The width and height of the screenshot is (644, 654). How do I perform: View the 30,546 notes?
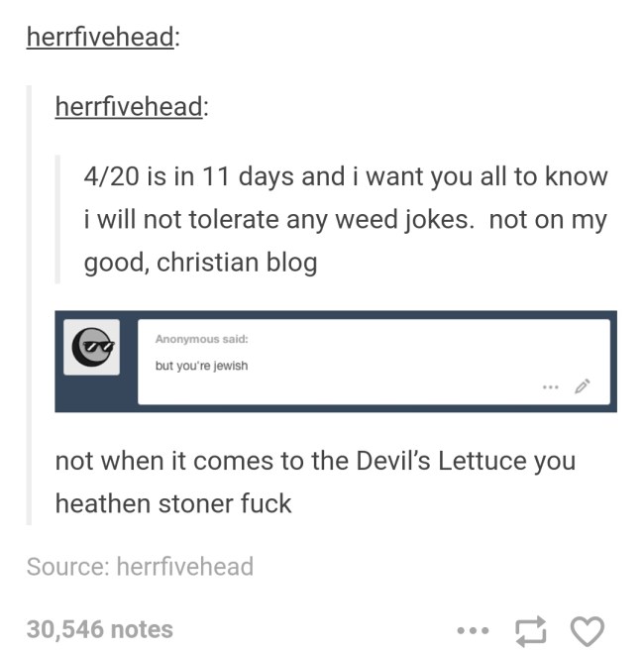click(x=100, y=629)
